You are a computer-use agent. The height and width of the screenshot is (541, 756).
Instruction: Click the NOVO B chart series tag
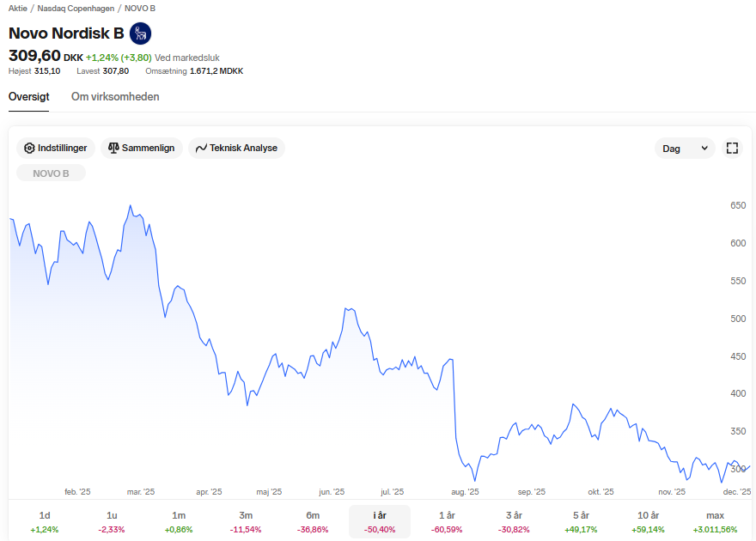coord(51,173)
